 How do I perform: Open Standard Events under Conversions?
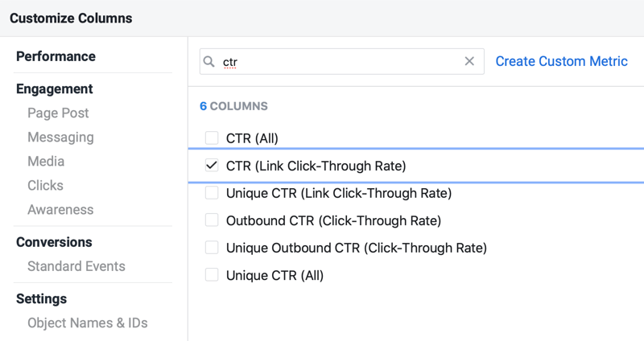(x=76, y=266)
